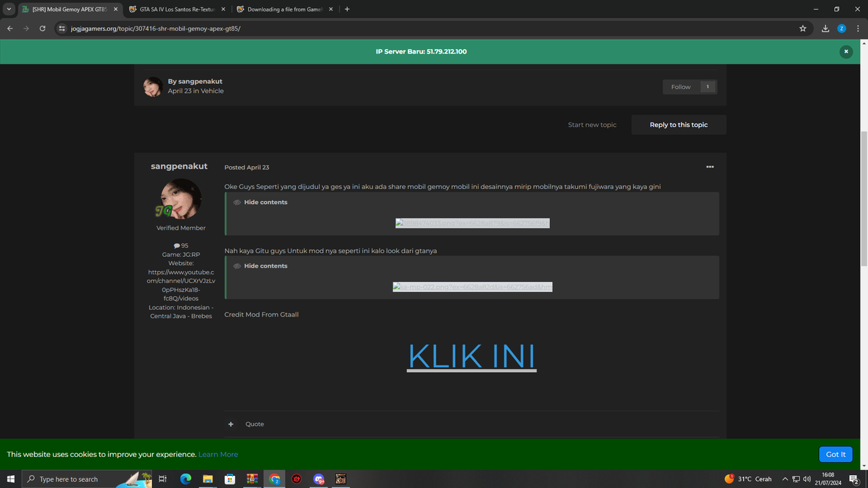This screenshot has width=868, height=488.
Task: Switch to GTA SA IV Los Santos tab
Action: pyautogui.click(x=179, y=9)
